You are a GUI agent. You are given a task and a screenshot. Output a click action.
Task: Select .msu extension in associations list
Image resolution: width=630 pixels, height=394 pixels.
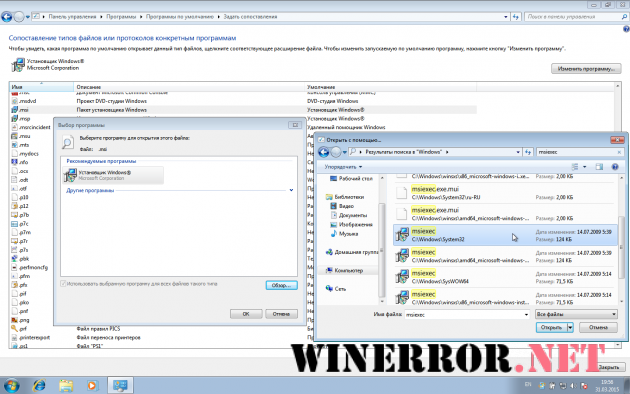(20, 136)
